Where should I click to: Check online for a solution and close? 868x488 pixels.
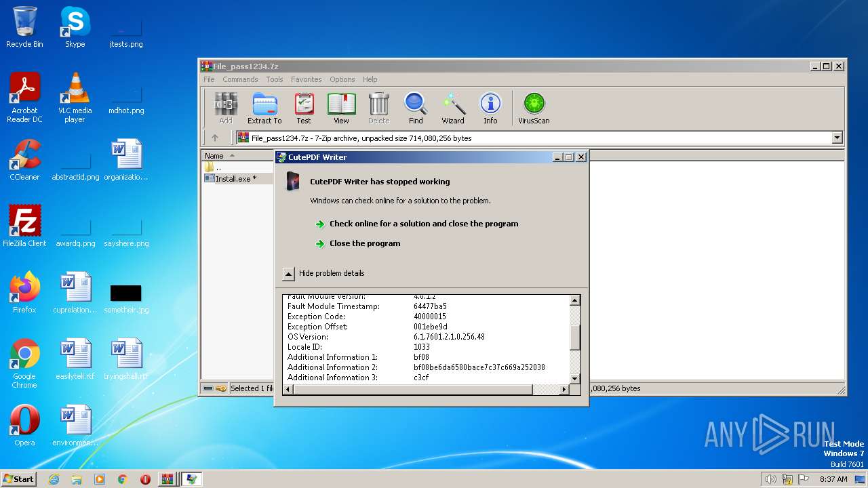point(424,224)
